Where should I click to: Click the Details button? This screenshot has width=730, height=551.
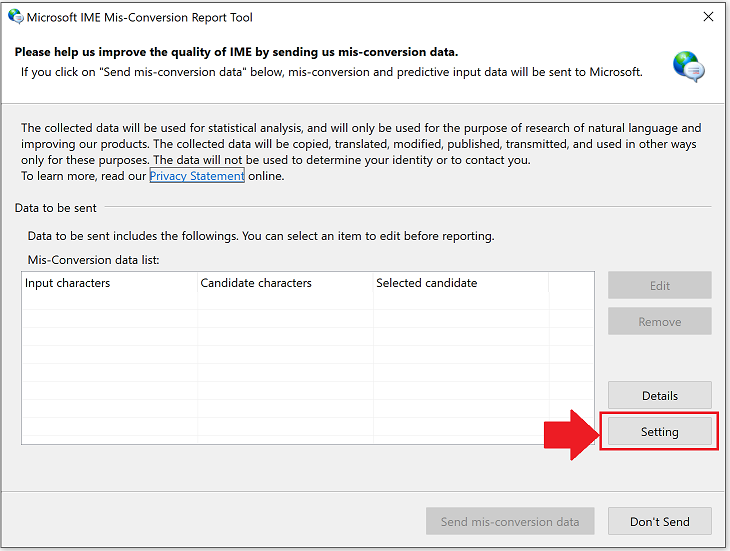pos(659,395)
